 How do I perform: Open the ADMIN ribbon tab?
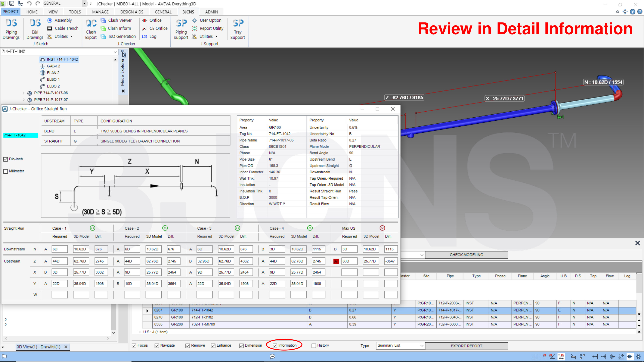pos(211,12)
